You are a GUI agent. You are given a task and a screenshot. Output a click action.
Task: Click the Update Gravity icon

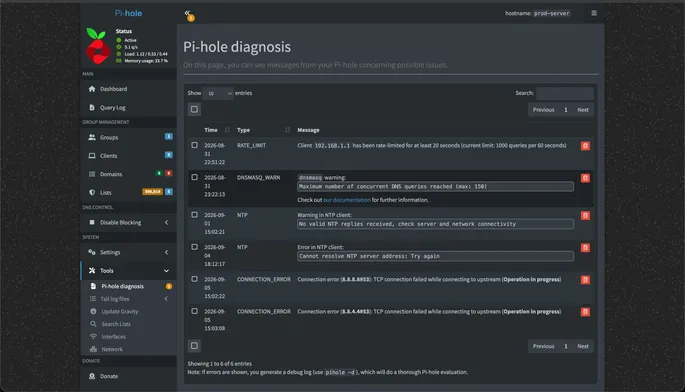click(x=93, y=312)
